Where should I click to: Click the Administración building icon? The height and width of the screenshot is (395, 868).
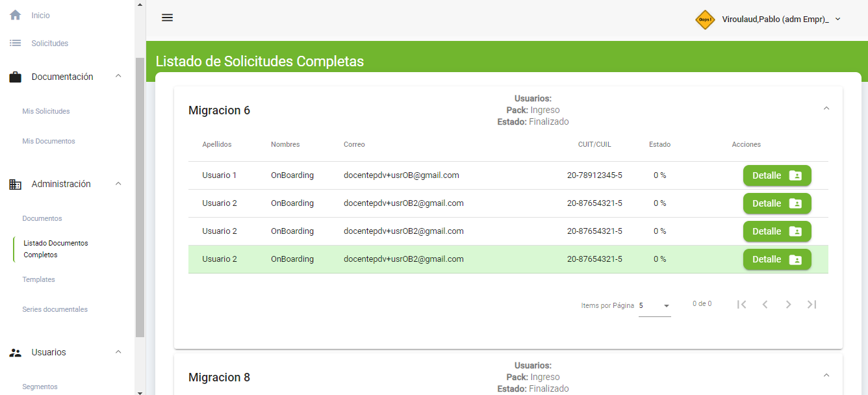(x=15, y=185)
